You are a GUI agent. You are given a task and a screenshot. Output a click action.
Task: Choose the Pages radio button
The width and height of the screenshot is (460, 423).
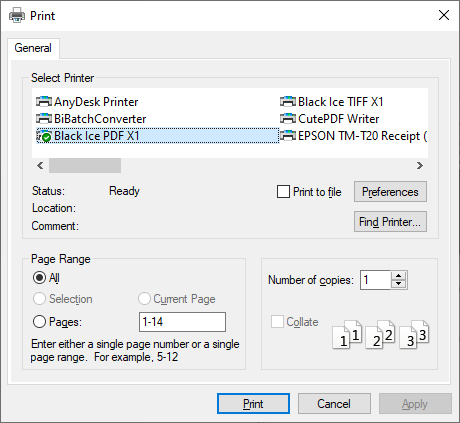pyautogui.click(x=39, y=322)
